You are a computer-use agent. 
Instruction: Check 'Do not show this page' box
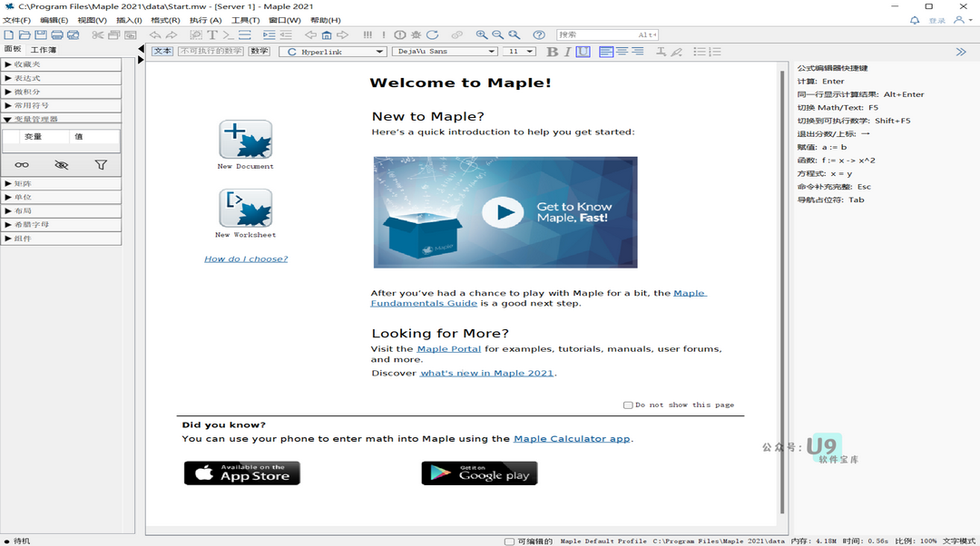(x=628, y=405)
